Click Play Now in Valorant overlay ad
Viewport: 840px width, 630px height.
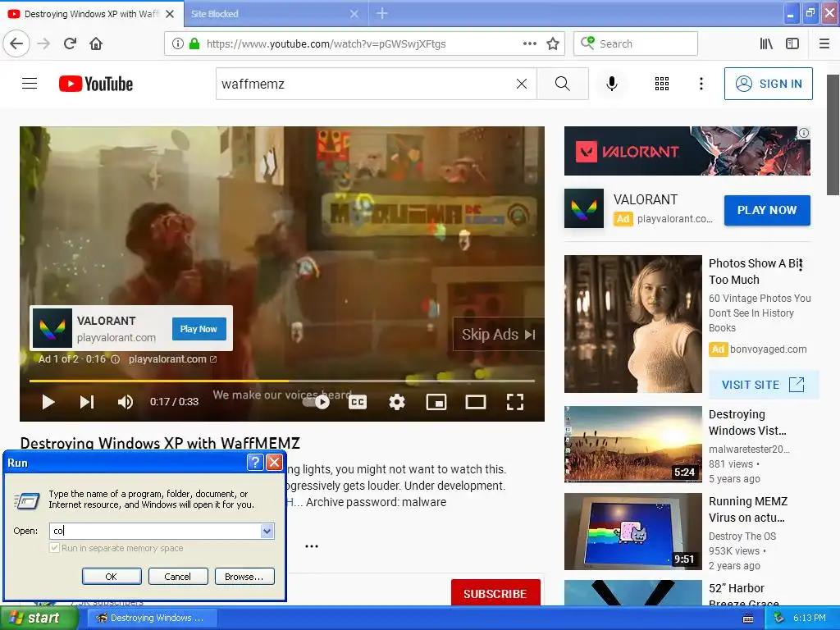point(199,329)
